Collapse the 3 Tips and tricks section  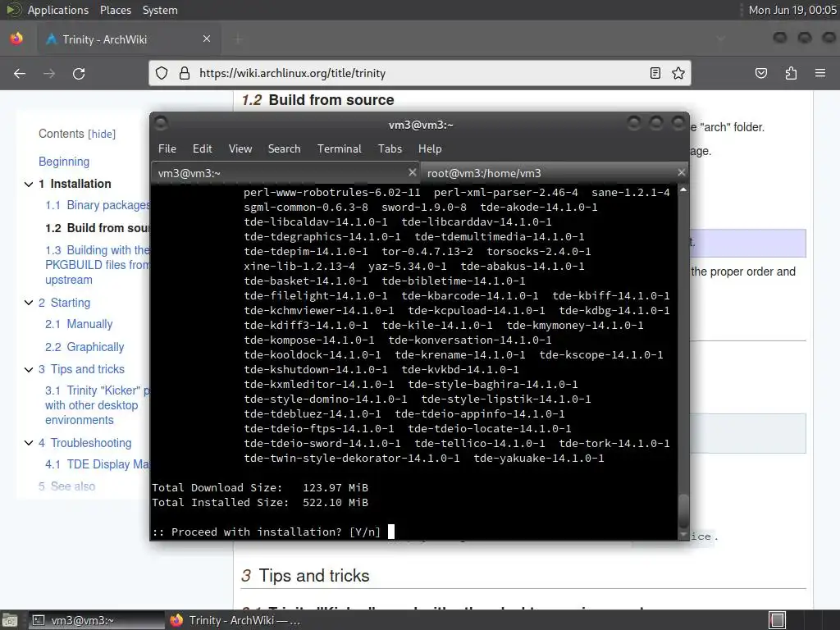29,370
